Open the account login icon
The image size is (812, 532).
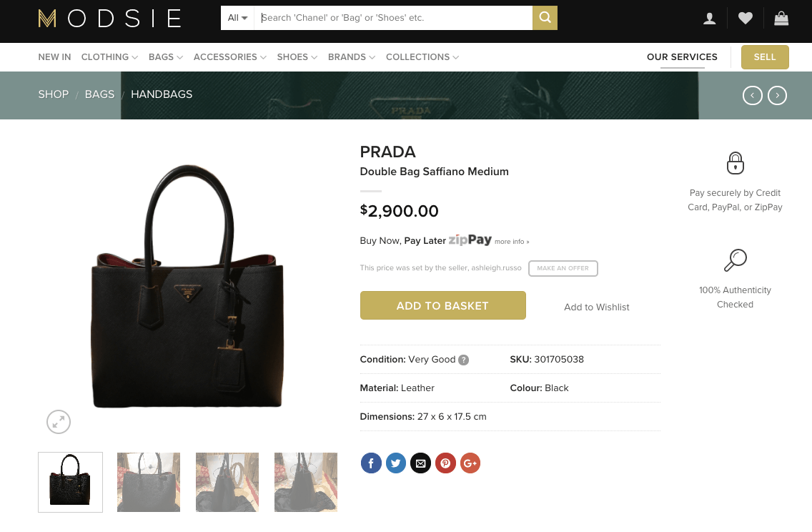[710, 18]
